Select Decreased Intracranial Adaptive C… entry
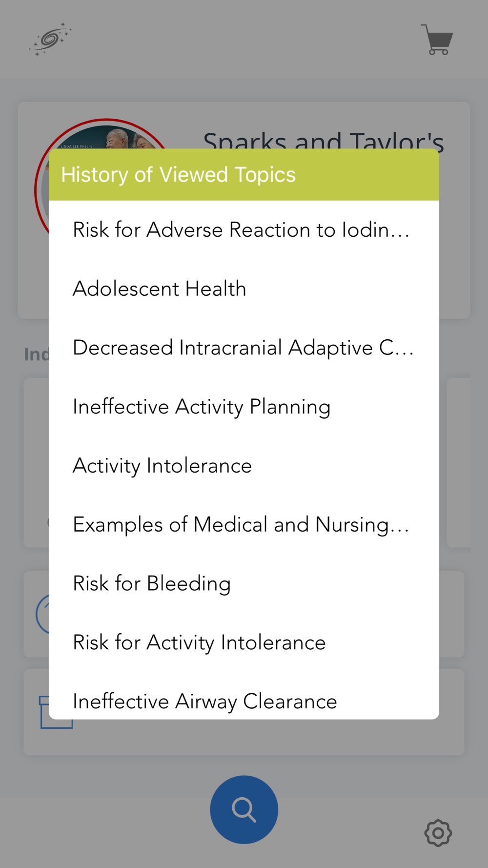 coord(244,348)
